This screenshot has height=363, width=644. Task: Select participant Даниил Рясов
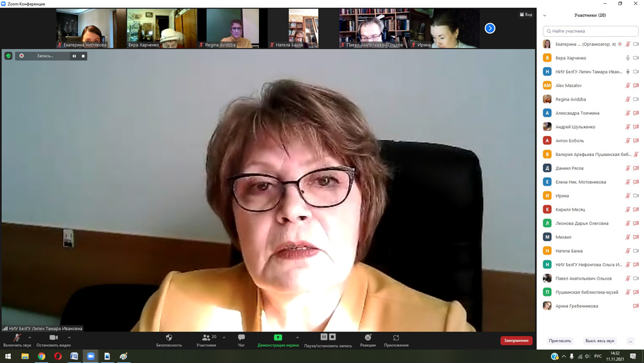click(590, 168)
